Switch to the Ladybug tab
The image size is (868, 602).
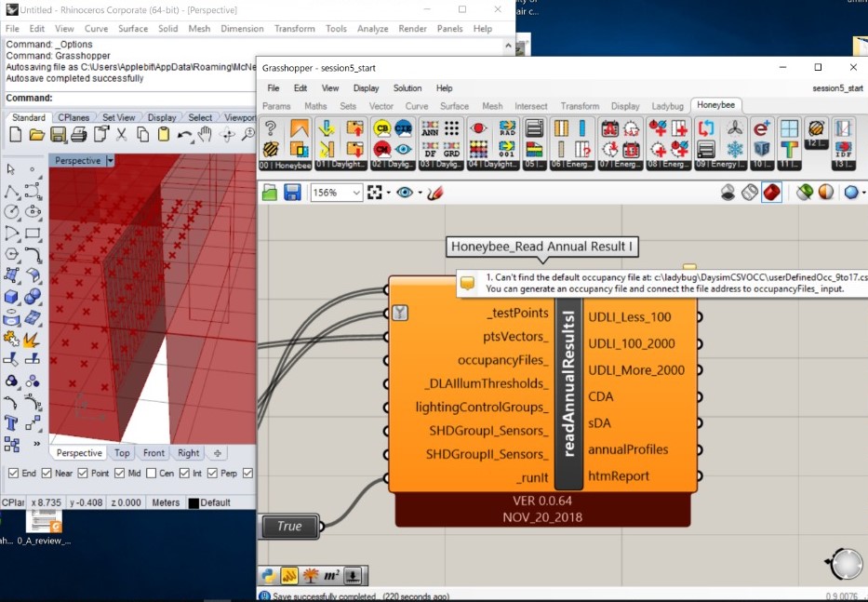pyautogui.click(x=668, y=106)
